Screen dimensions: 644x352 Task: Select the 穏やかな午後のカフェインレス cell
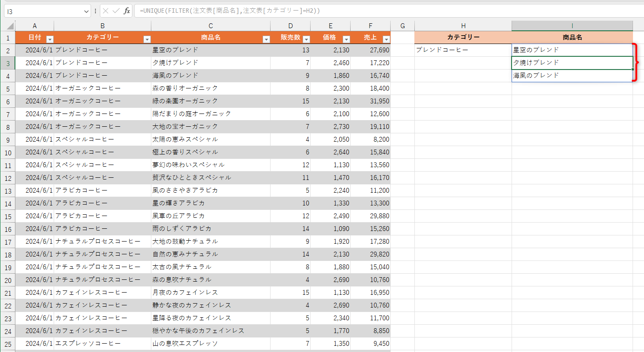(x=211, y=331)
